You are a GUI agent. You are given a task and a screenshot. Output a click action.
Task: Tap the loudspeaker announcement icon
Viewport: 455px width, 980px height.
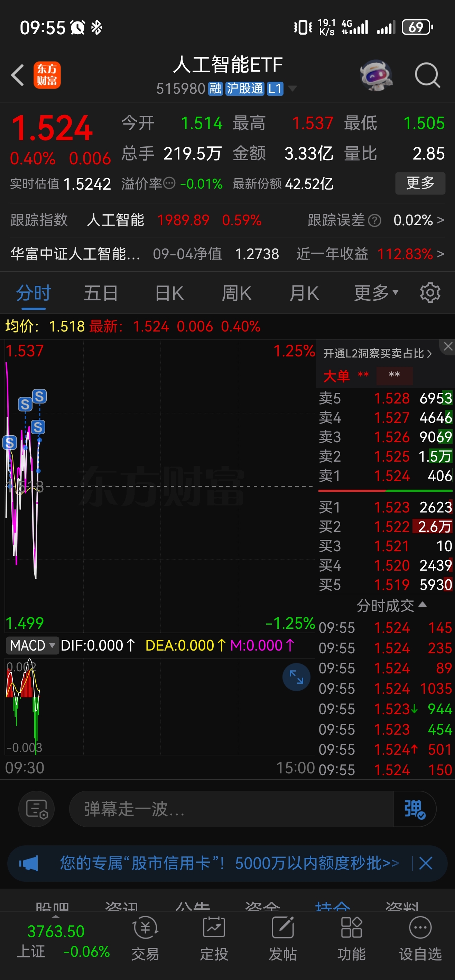pos(29,864)
